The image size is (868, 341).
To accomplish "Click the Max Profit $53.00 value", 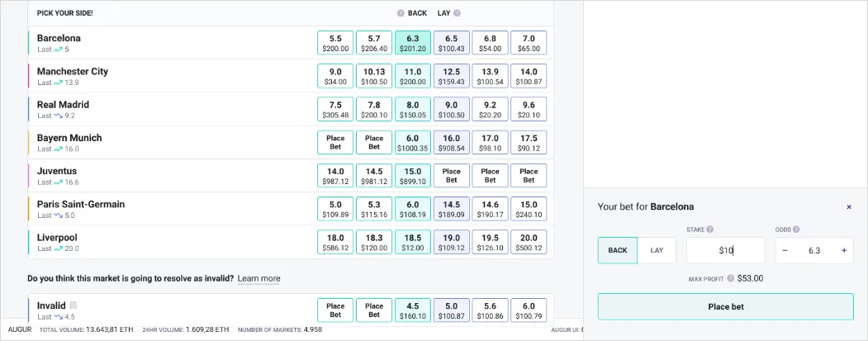I will pos(750,278).
